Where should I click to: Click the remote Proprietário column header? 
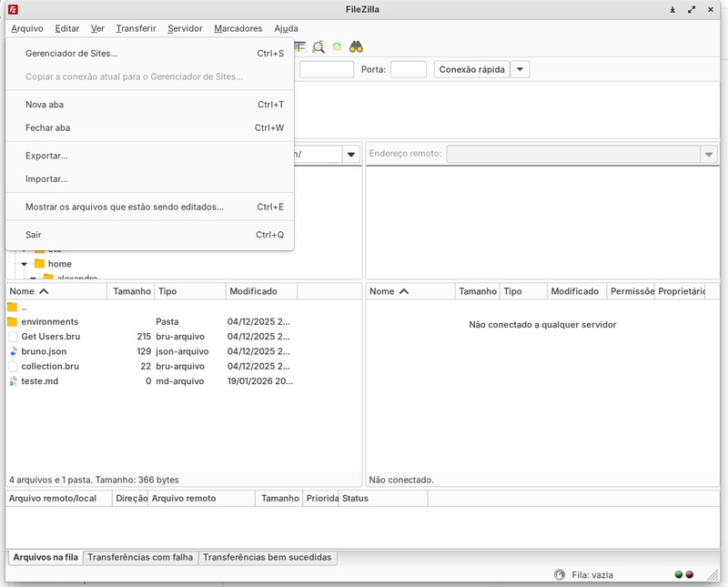point(680,291)
